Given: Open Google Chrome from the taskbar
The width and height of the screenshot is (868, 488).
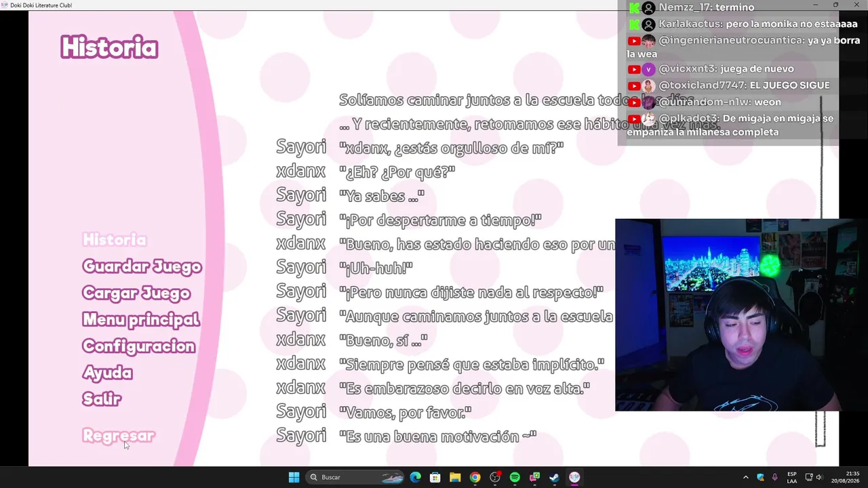Looking at the screenshot, I should click(x=475, y=477).
